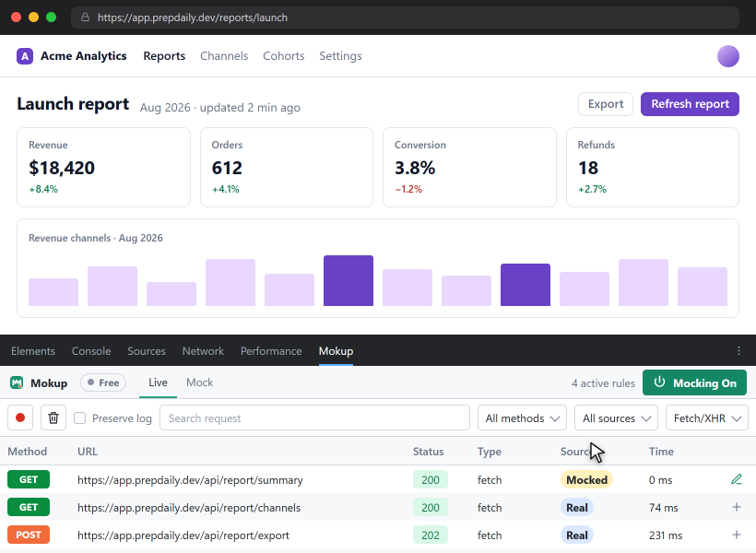Open the DevTools three-dot more menu
Screen dimensions: 756x553
tap(738, 350)
